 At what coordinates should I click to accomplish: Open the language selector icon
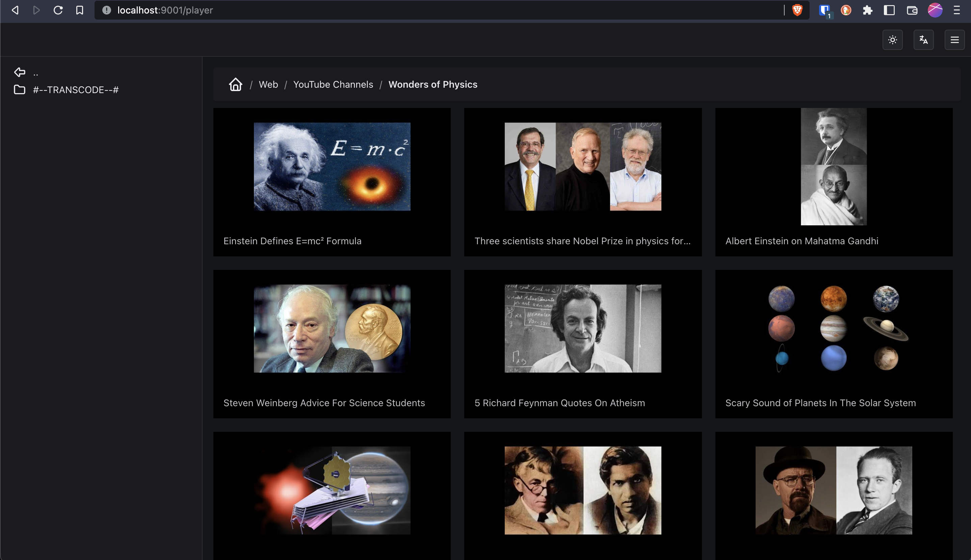924,39
